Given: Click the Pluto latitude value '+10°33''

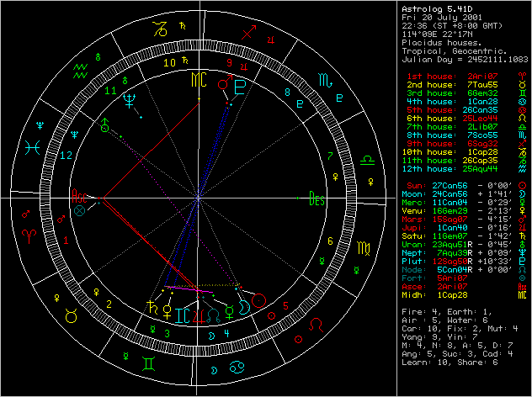Looking at the screenshot, I should click(x=494, y=262).
